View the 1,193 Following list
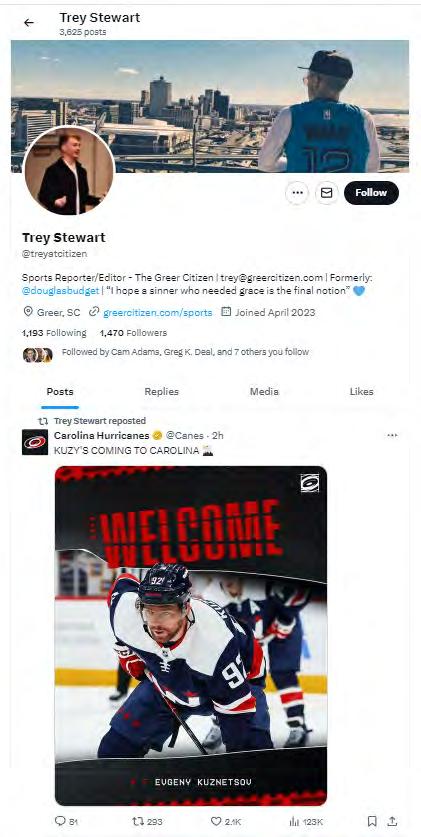 (x=54, y=333)
